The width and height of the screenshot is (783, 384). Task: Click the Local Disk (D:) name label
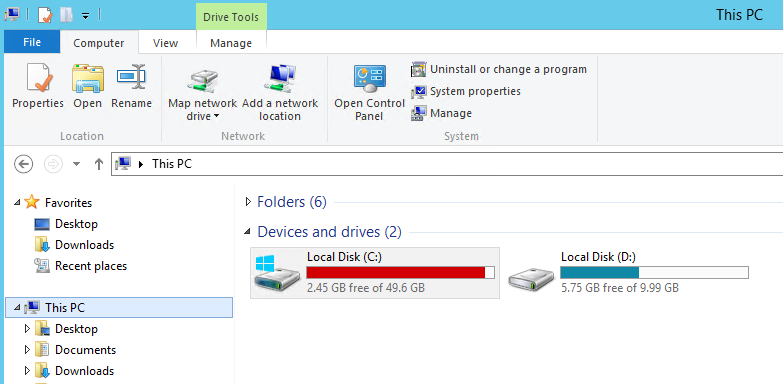pyautogui.click(x=599, y=257)
